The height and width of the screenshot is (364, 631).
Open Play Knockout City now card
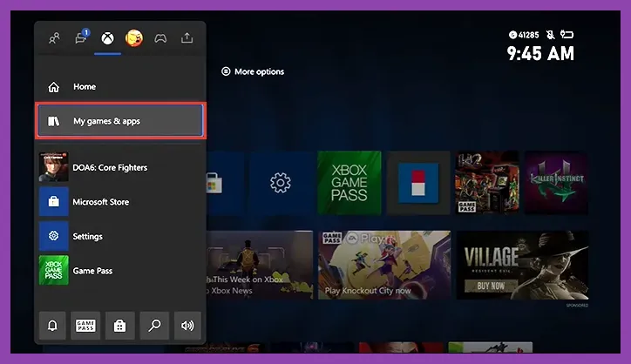(x=384, y=265)
